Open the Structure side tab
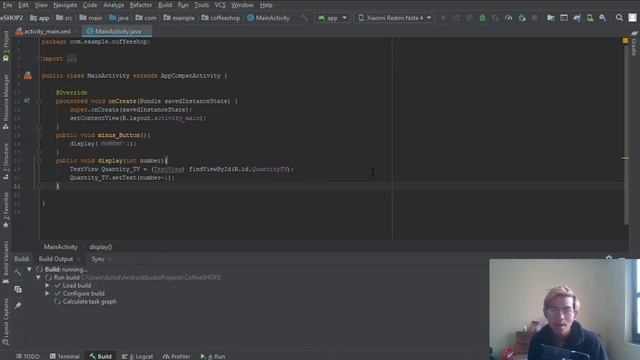The height and width of the screenshot is (360, 640). point(6,161)
